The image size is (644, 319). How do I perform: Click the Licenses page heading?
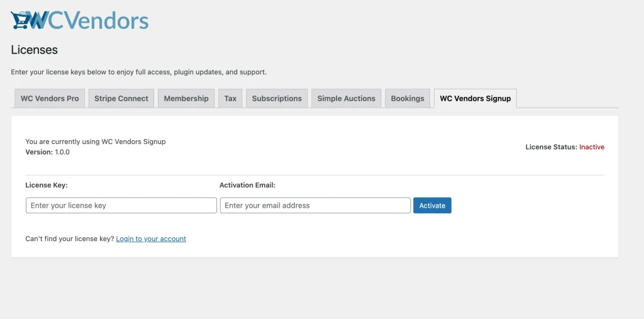(35, 50)
